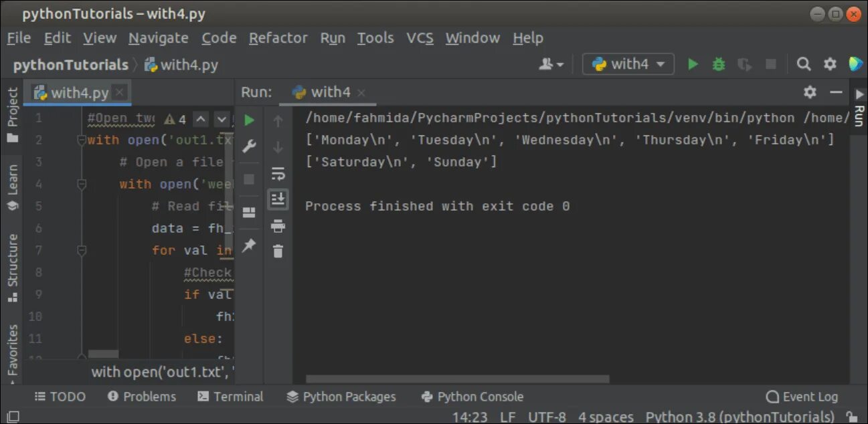Click Python 3.8 interpreter in status bar
This screenshot has width=868, height=424.
[740, 417]
